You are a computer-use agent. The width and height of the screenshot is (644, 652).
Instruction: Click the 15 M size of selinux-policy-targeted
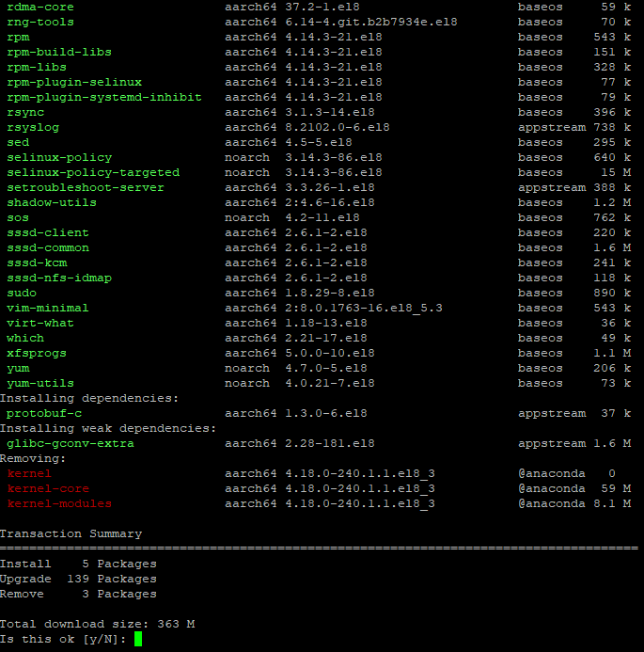pyautogui.click(x=616, y=172)
